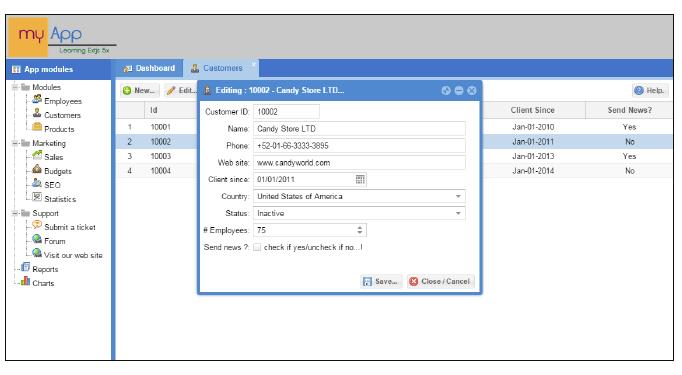Click the Send News? column header
The image size is (682, 375).
click(629, 110)
